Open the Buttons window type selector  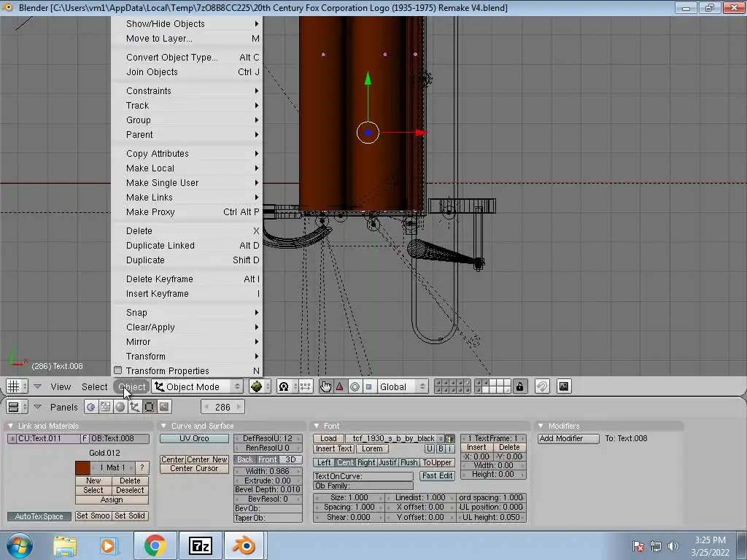click(17, 407)
